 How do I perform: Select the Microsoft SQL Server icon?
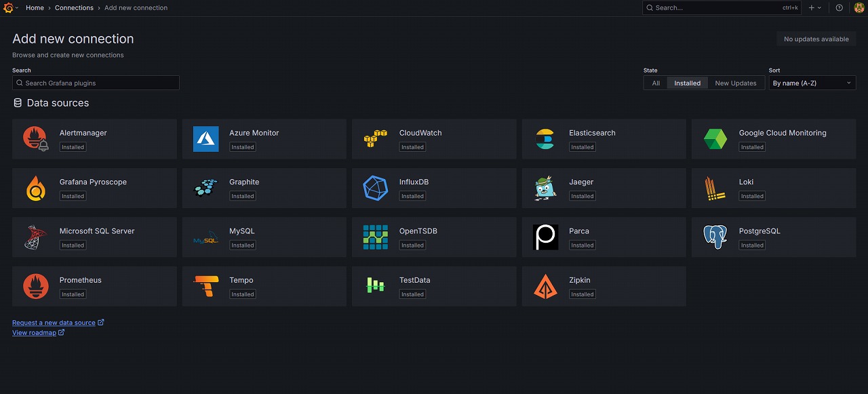click(x=35, y=237)
